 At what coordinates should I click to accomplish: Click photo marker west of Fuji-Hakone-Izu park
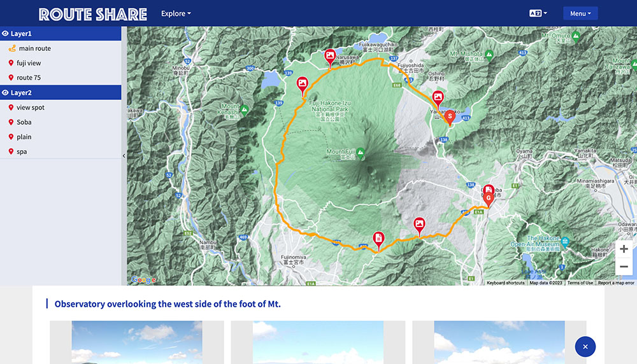click(302, 84)
